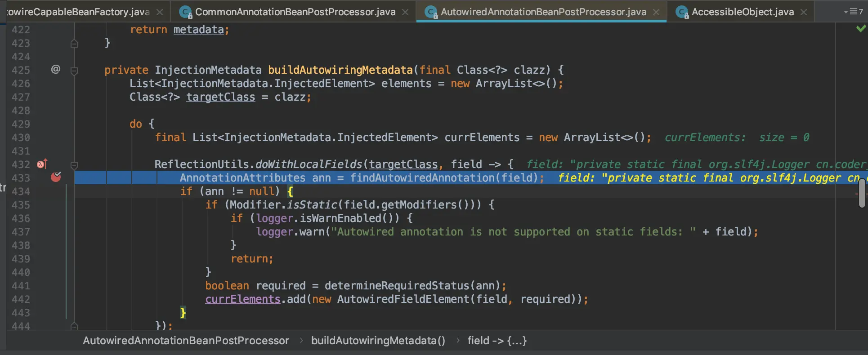Click the lambda breakpoint icon on line 432
The width and height of the screenshot is (868, 355).
(x=42, y=164)
